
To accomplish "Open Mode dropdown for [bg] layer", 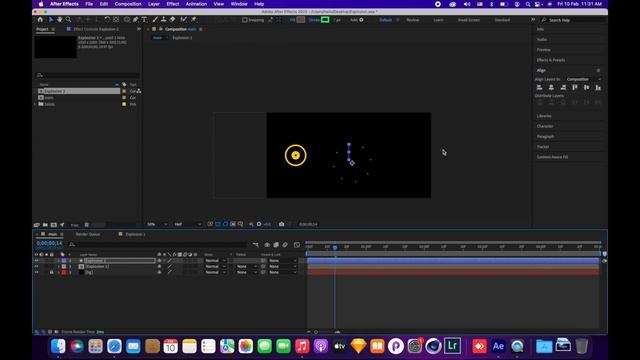I will click(x=215, y=272).
